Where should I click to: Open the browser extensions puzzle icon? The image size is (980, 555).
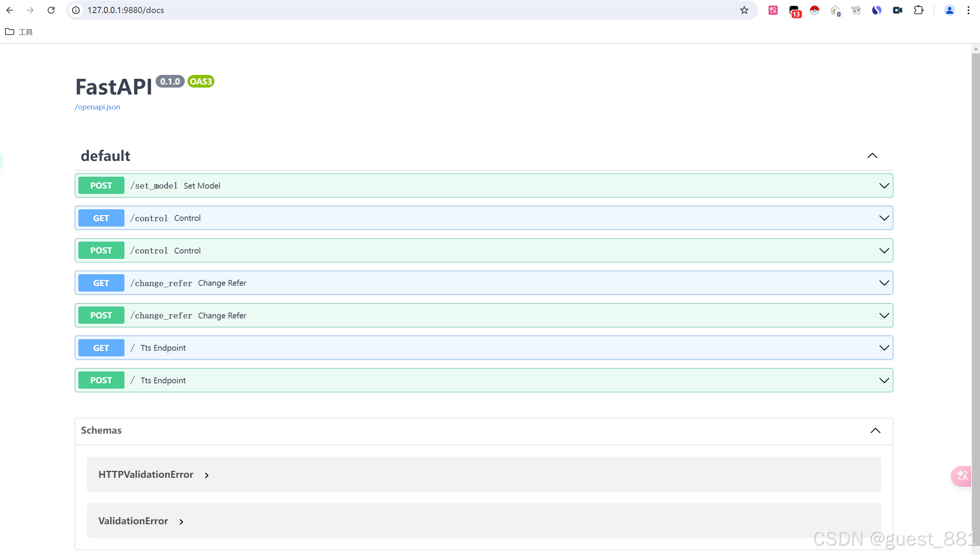click(919, 10)
